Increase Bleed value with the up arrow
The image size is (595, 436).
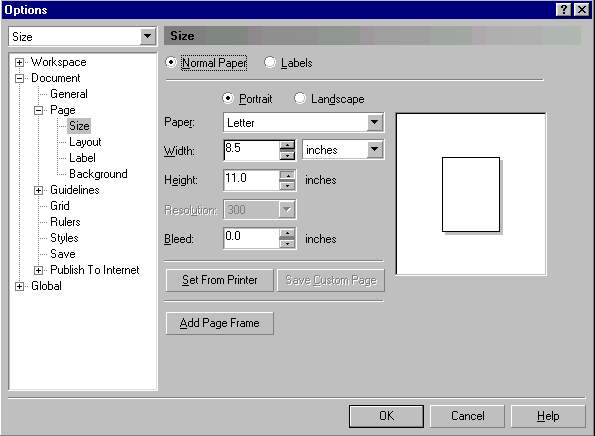287,233
